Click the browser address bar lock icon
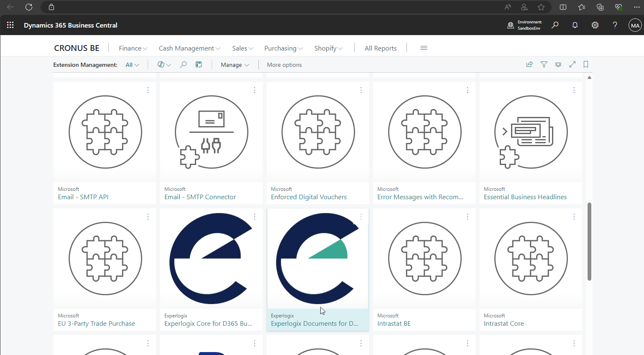The height and width of the screenshot is (355, 644). pos(51,7)
